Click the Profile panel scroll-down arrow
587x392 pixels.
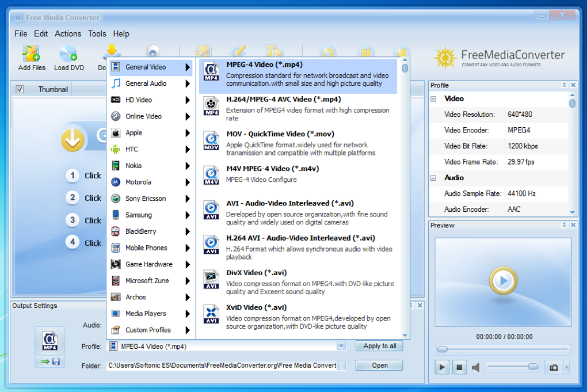coord(572,212)
